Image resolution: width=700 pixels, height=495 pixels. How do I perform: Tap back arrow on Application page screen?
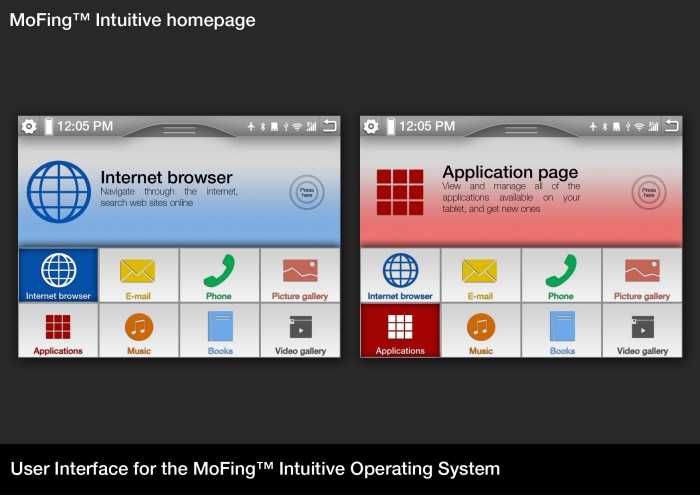tap(669, 126)
